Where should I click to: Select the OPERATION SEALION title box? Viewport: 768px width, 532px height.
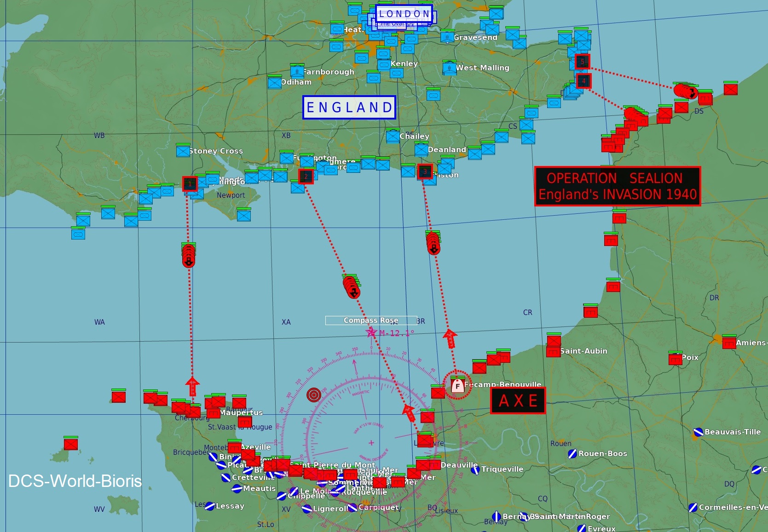tap(617, 186)
